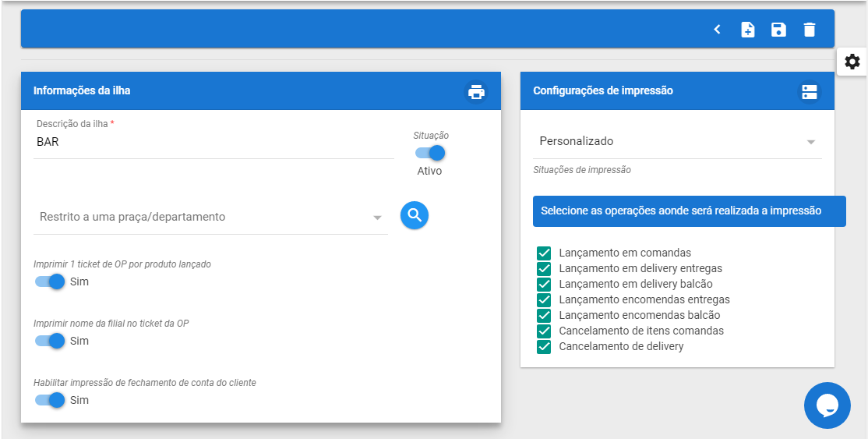Screen dimensions: 868x439
Task: Create new record with add-document icon
Action: [x=748, y=30]
